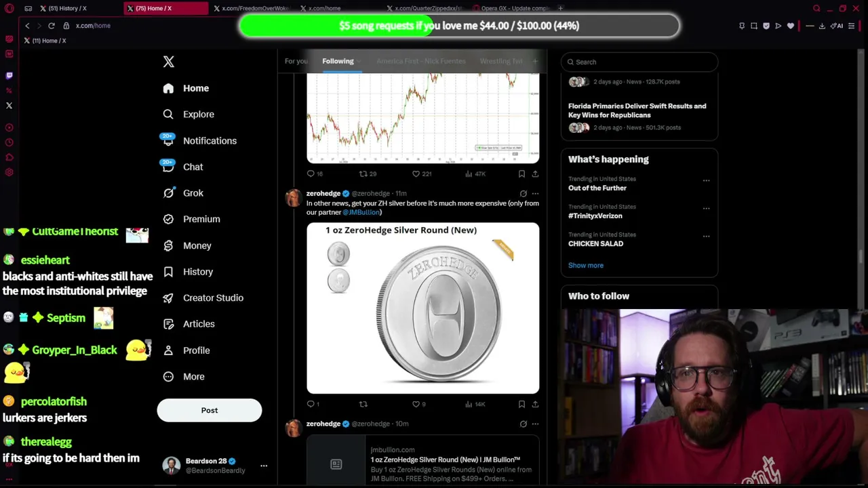This screenshot has width=868, height=488.
Task: Select the Following timeline tab
Action: [x=338, y=61]
